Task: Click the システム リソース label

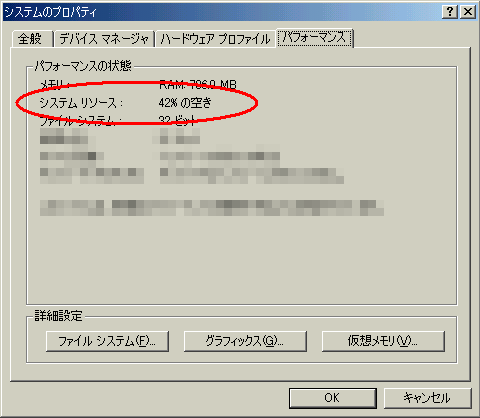Action: (x=81, y=103)
